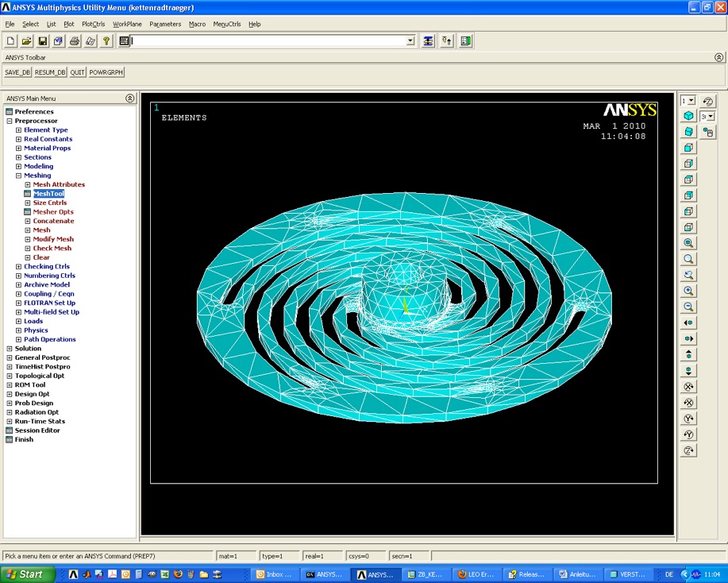Click the QUIT toolbar button
The image size is (728, 583).
(x=78, y=72)
